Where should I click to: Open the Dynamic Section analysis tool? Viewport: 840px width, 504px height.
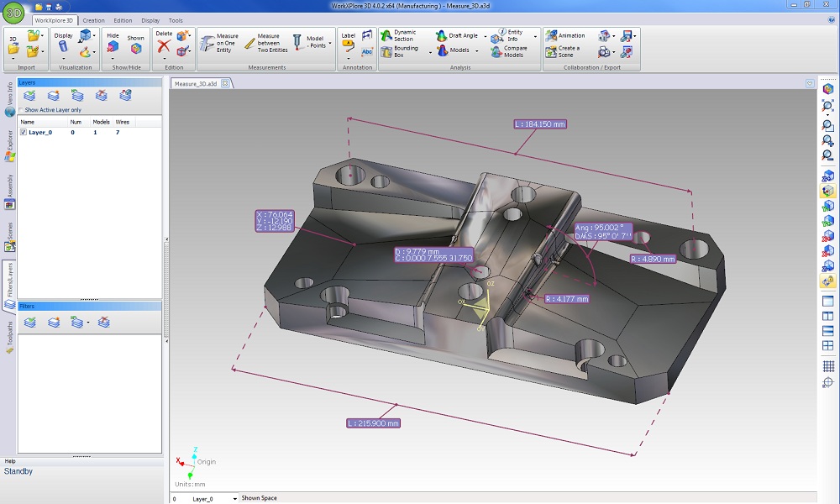tap(397, 35)
